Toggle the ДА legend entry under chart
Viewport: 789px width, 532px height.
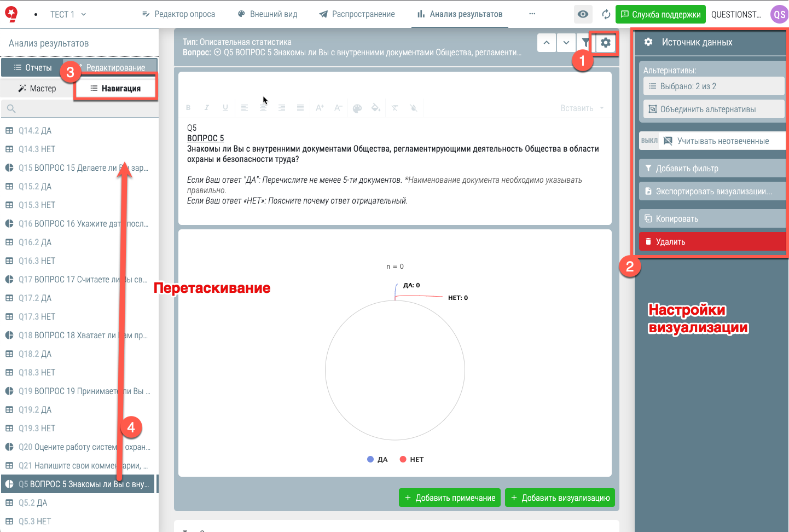[378, 460]
